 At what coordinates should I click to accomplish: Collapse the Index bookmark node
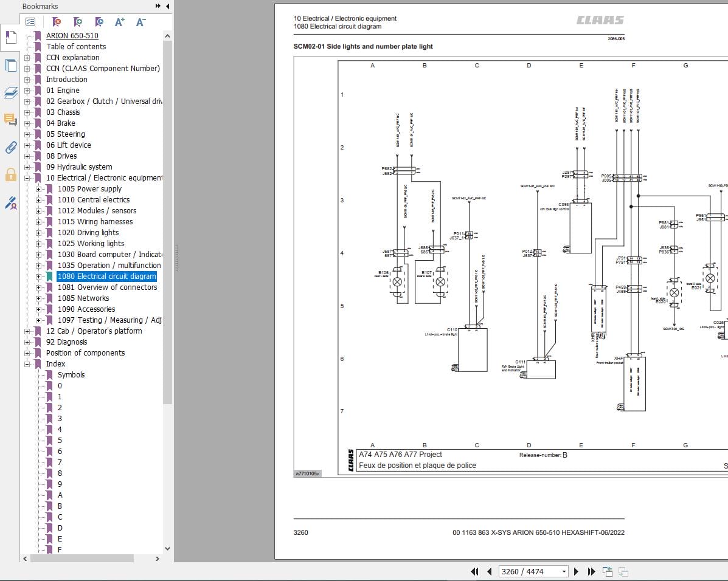tap(27, 364)
